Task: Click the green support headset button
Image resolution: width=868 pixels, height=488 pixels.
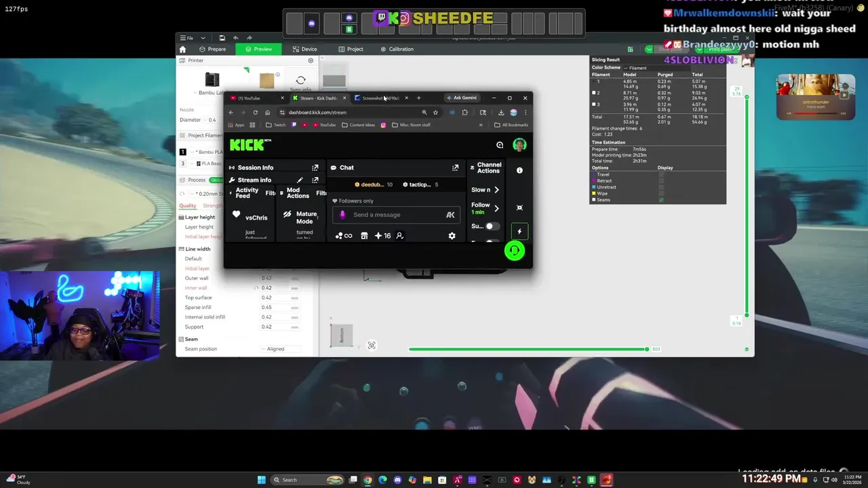Action: point(514,251)
